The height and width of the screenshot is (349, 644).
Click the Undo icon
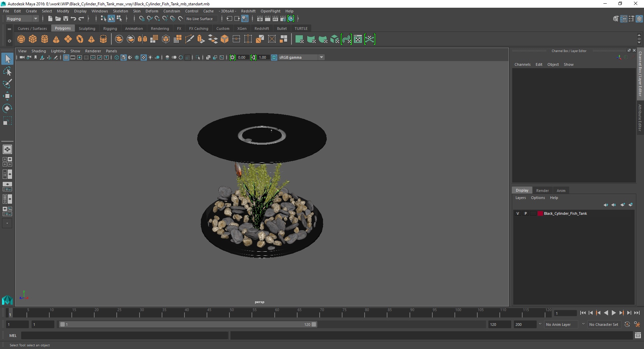point(73,19)
